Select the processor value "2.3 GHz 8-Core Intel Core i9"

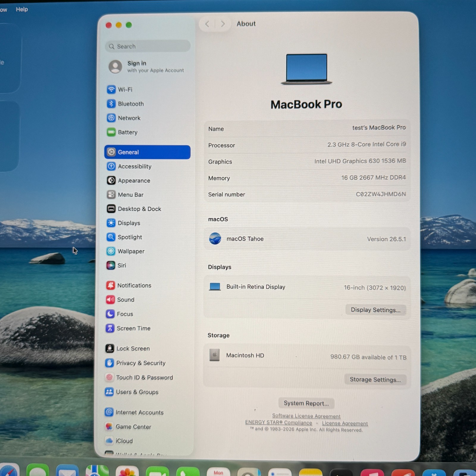pos(367,144)
